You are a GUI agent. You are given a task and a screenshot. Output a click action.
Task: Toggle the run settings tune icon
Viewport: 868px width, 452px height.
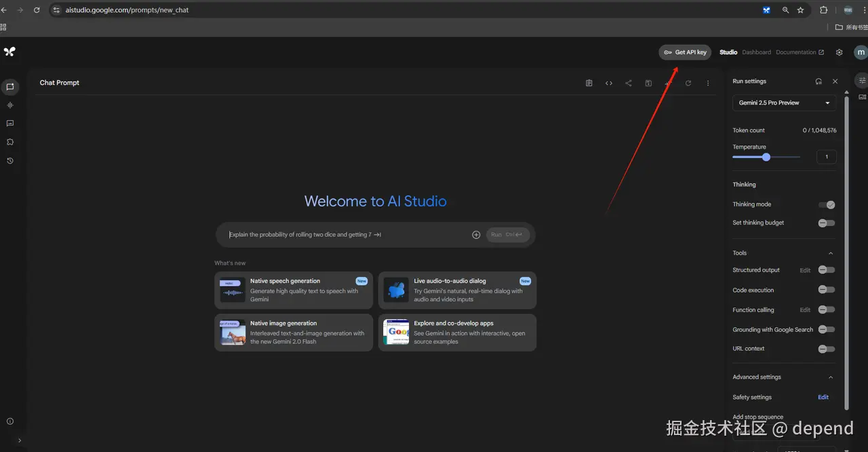pos(862,80)
